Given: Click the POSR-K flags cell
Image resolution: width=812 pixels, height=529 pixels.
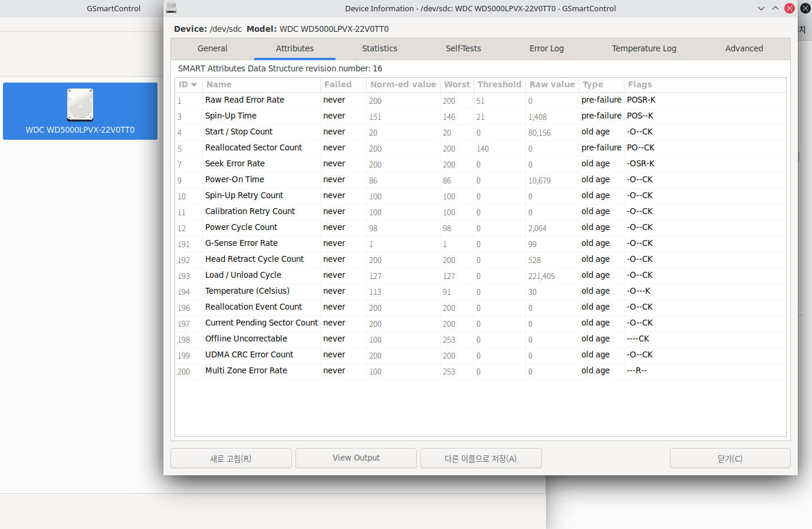Looking at the screenshot, I should point(641,100).
